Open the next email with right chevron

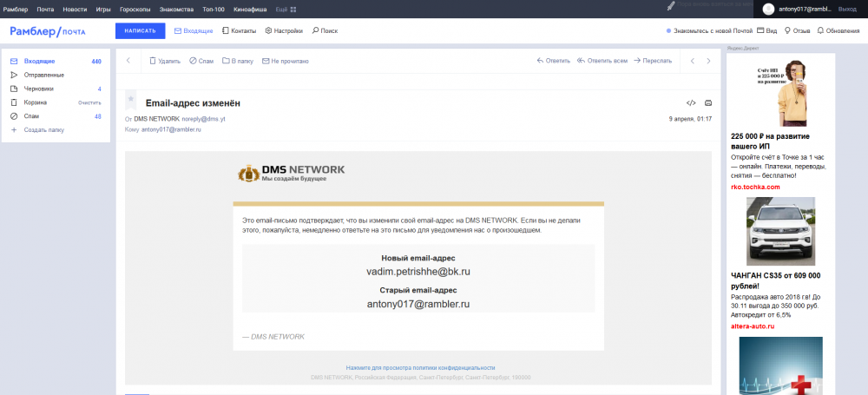708,62
